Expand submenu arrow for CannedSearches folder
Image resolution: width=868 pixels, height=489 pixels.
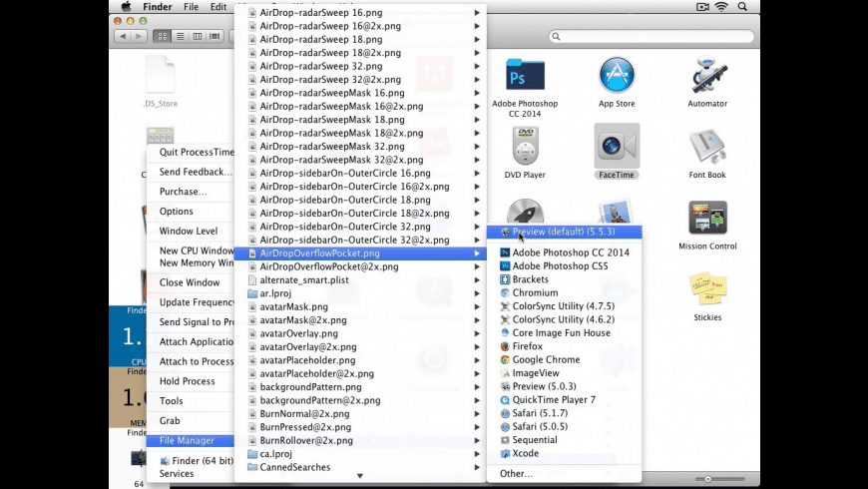[x=477, y=467]
